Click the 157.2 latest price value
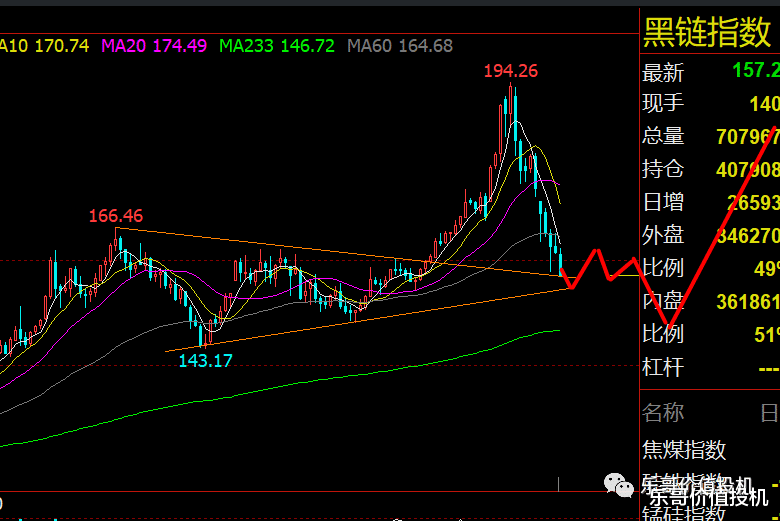Image resolution: width=780 pixels, height=521 pixels. point(756,70)
